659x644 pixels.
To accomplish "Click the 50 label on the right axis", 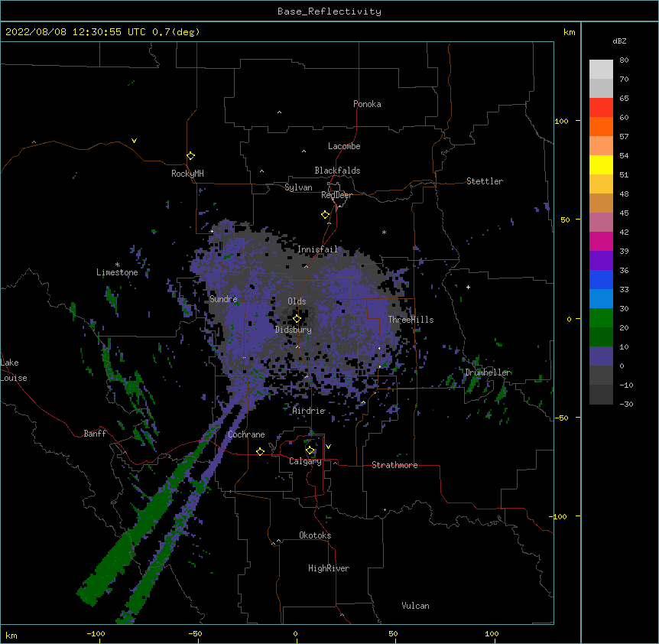I will (565, 220).
